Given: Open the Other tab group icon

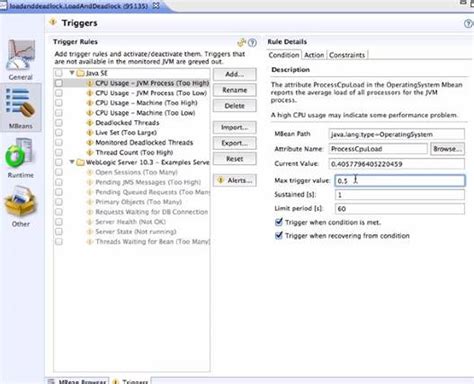Looking at the screenshot, I should tap(20, 202).
